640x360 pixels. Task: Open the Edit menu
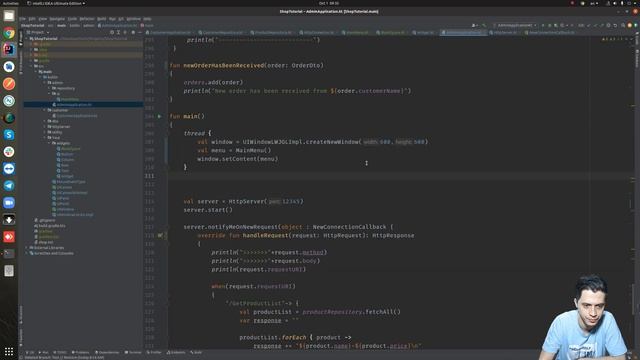coord(32,19)
